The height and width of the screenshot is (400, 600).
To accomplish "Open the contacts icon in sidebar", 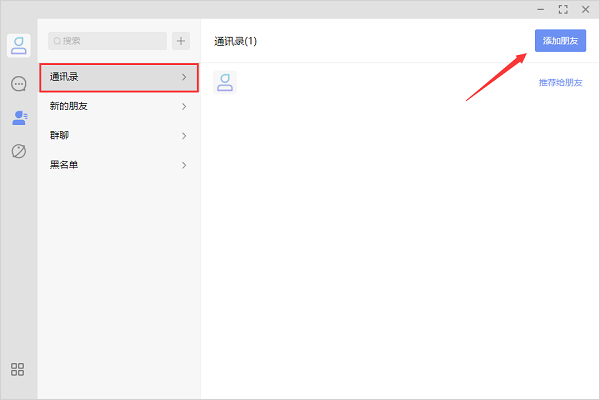I will 20,118.
